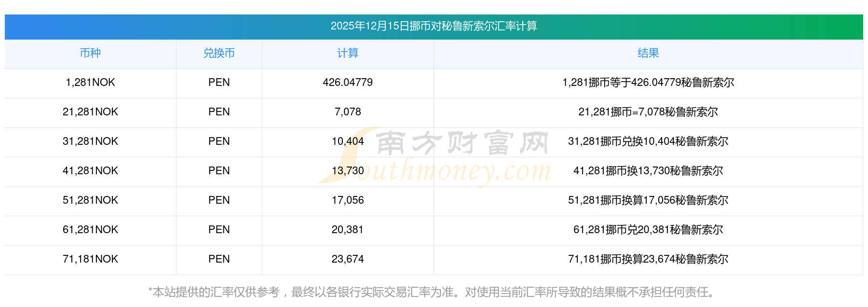This screenshot has width=868, height=307.
Task: Click PEN in the 41,281NOK row
Action: pos(219,171)
